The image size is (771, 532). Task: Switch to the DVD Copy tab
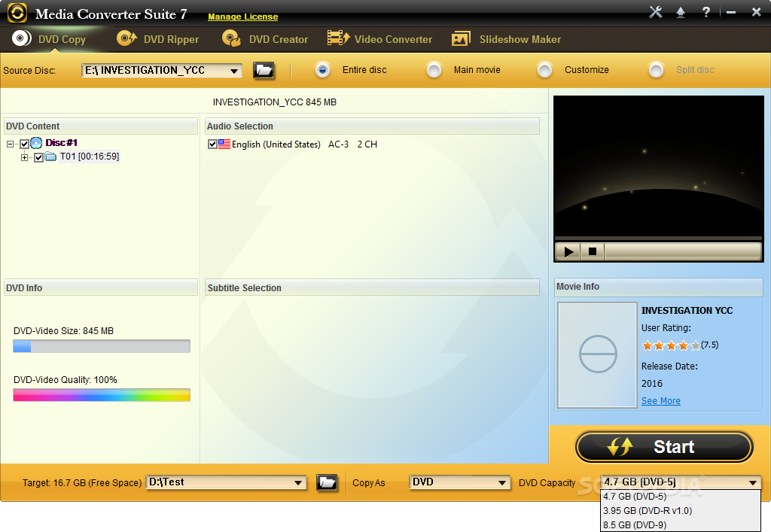pyautogui.click(x=49, y=39)
